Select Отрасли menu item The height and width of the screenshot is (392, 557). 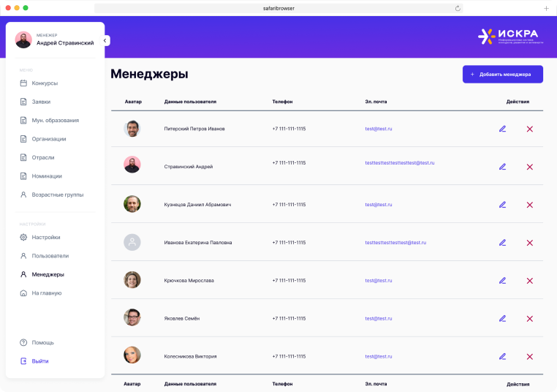click(42, 157)
